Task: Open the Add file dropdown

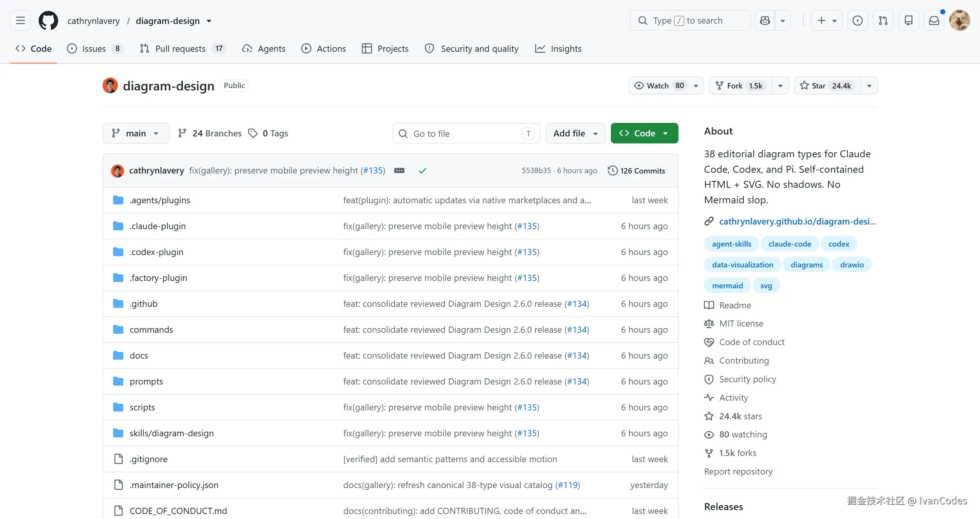Action: pyautogui.click(x=575, y=133)
